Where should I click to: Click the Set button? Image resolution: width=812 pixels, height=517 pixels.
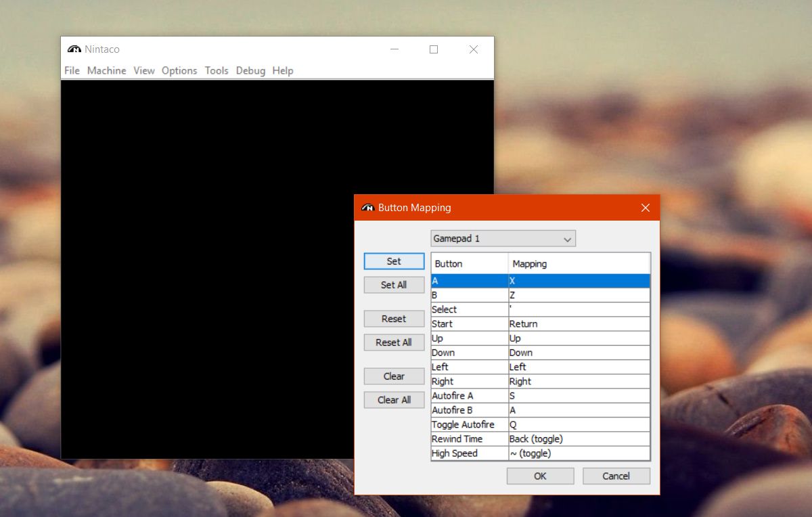point(394,261)
